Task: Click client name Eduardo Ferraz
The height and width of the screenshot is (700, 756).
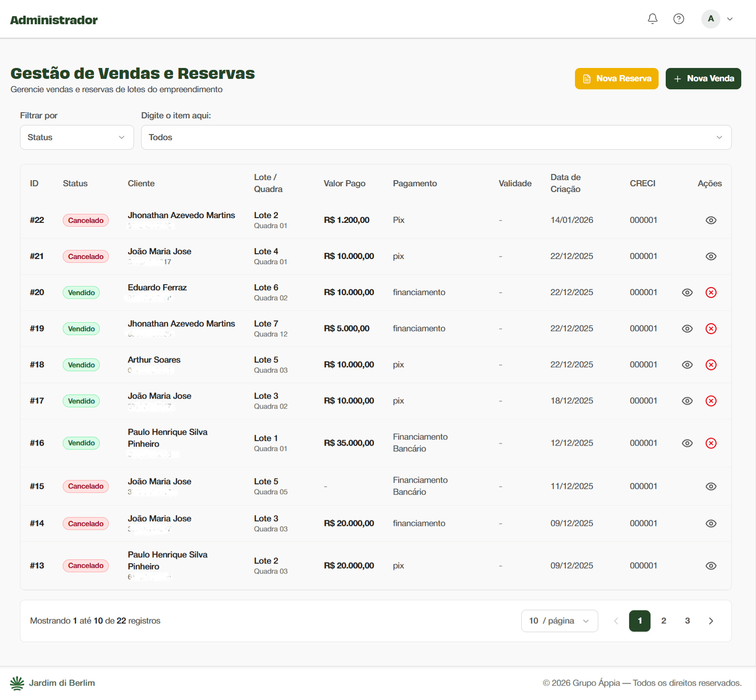Action: click(157, 288)
